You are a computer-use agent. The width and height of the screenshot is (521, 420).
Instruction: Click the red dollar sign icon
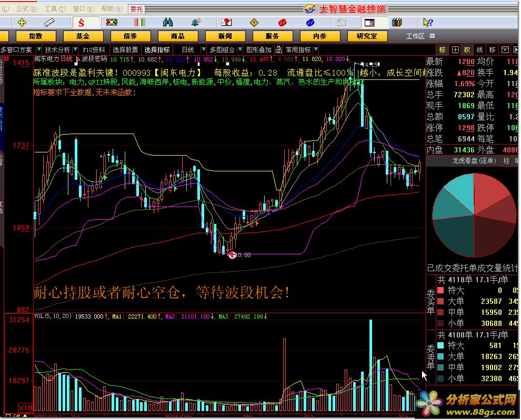coord(82,23)
